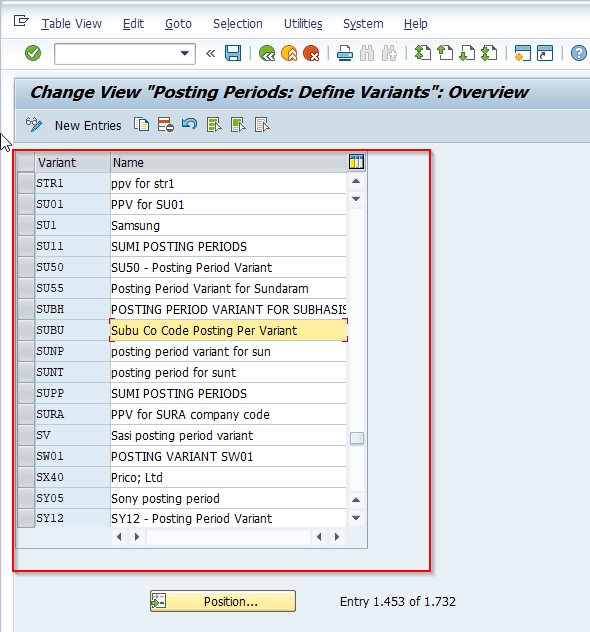Select the row checkbox for SUBU
The height and width of the screenshot is (632, 590).
click(26, 330)
